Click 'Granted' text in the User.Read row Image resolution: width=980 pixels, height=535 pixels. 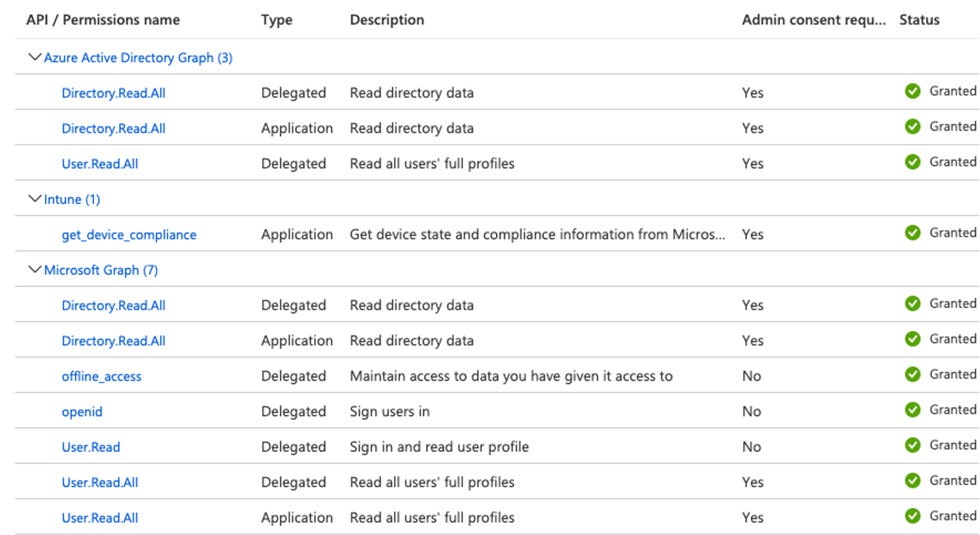(x=953, y=445)
